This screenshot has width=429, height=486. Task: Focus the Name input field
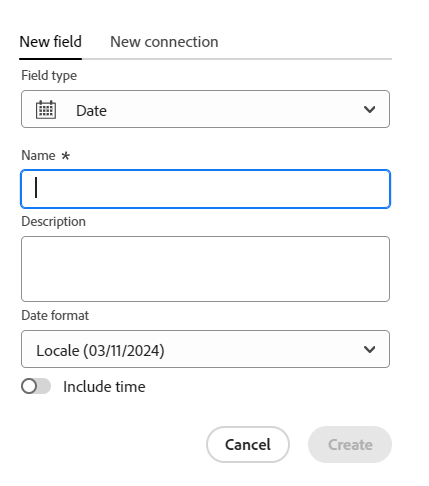[205, 189]
